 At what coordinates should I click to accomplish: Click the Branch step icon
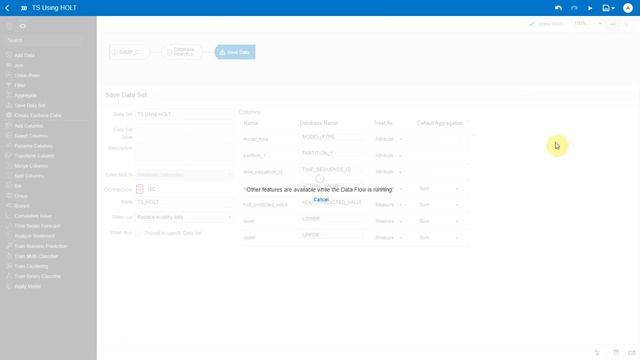[9, 206]
